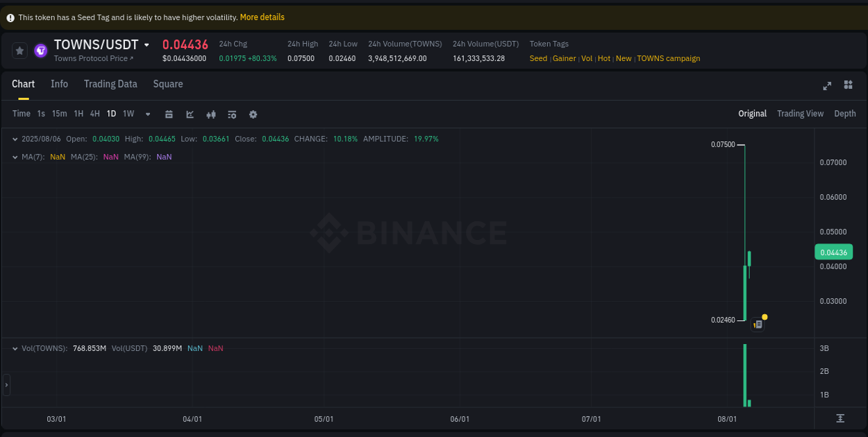Click the TOWNS campaign token tag
Viewport: 868px width, 437px height.
click(668, 58)
